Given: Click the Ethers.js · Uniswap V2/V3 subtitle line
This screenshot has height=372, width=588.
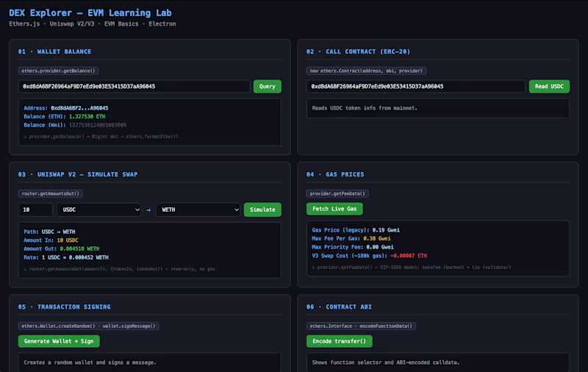Looking at the screenshot, I should (x=93, y=24).
